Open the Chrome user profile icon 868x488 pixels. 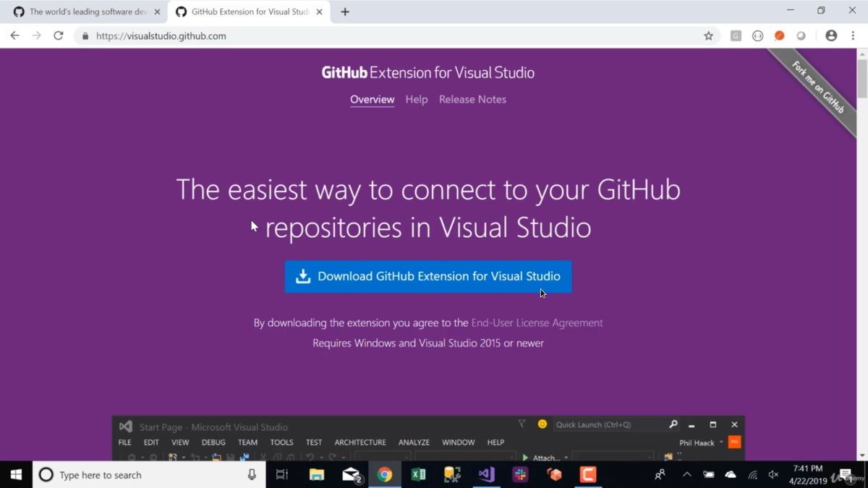click(x=831, y=35)
